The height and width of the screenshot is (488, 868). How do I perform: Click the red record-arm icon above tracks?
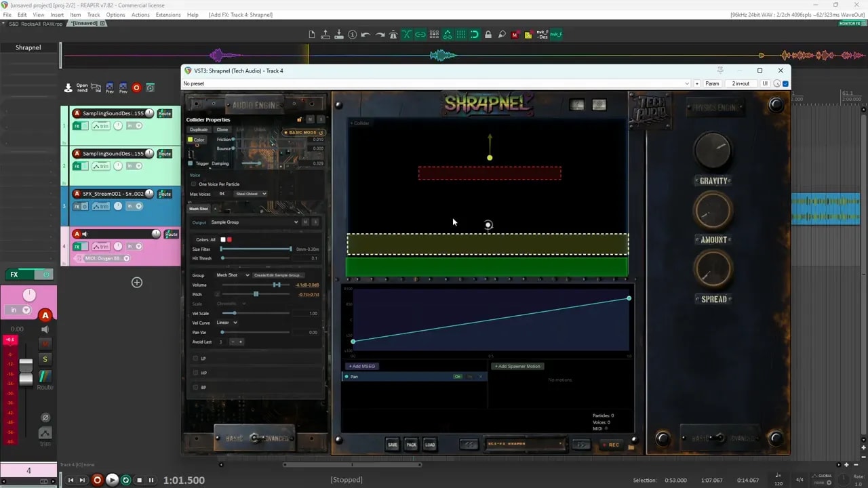136,87
